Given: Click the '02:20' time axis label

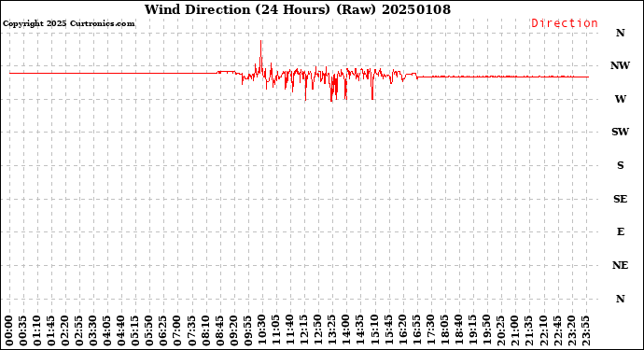Looking at the screenshot, I should 65,330.
